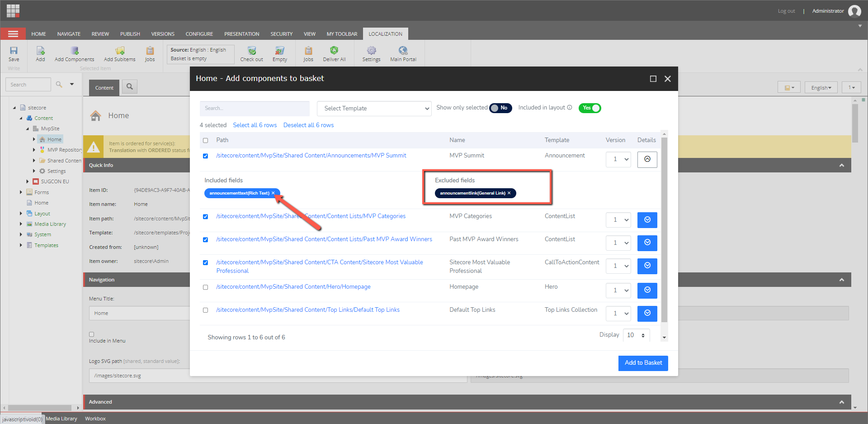This screenshot has width=868, height=424.
Task: Open the HOME ribbon tab
Action: [x=38, y=34]
